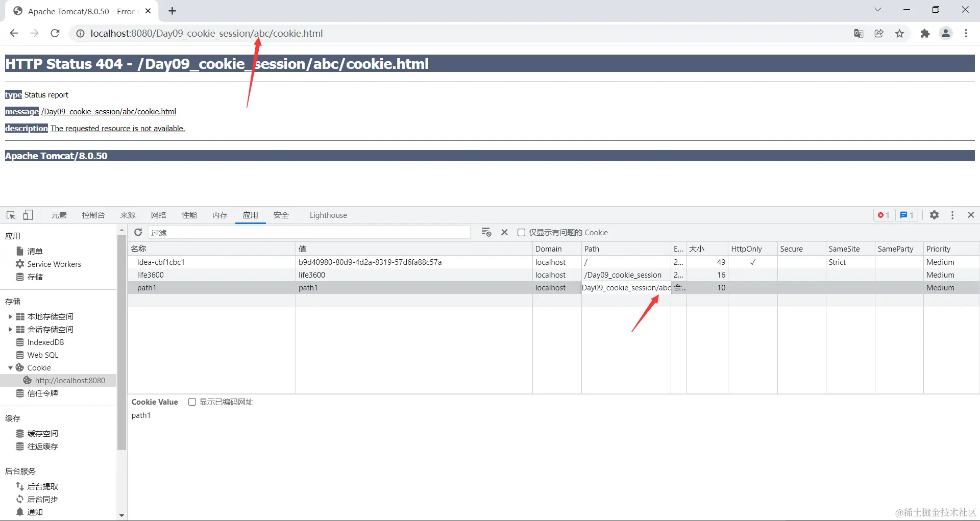This screenshot has height=521, width=980.
Task: Open the tab search dropdown
Action: (x=877, y=10)
